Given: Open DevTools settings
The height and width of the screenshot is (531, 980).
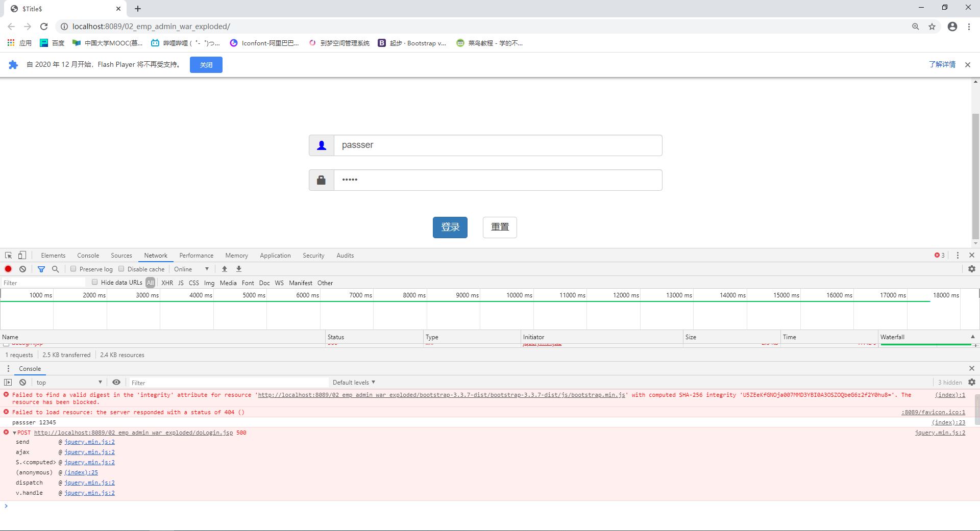Looking at the screenshot, I should click(x=971, y=269).
